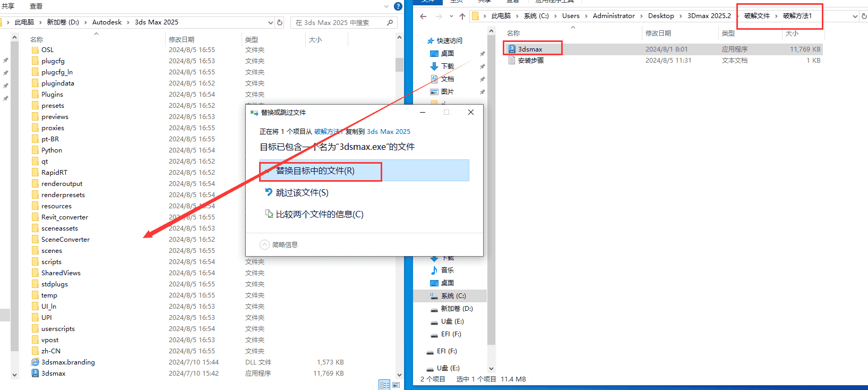Click the 在 3ds Max 2025 中搜索 search box
The height and width of the screenshot is (390, 868).
343,22
